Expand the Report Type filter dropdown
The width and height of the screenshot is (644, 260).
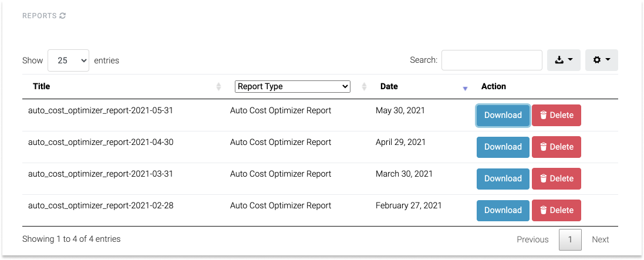[x=292, y=86]
